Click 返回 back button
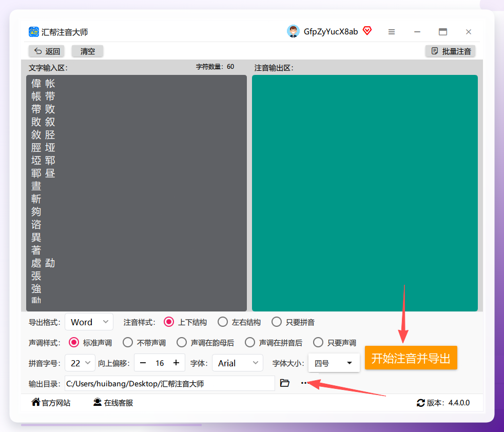This screenshot has width=504, height=432. pos(47,51)
